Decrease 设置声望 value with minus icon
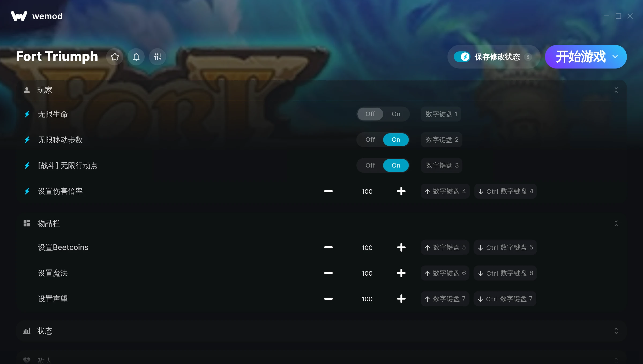 328,299
